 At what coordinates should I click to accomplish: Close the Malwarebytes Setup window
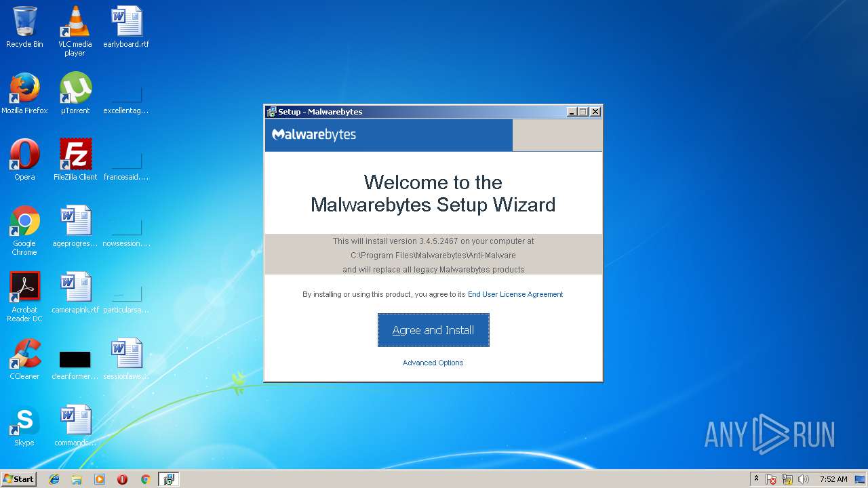tap(595, 112)
